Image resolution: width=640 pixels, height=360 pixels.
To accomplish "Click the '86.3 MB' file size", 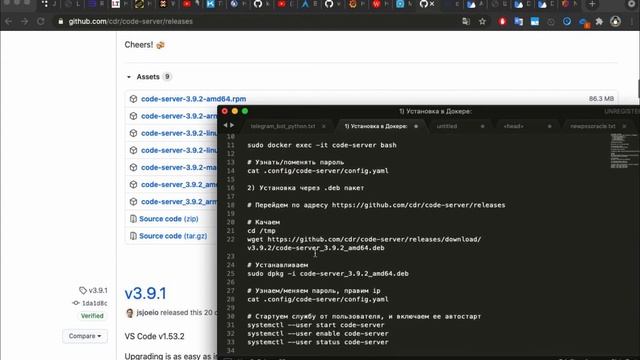I will (601, 99).
